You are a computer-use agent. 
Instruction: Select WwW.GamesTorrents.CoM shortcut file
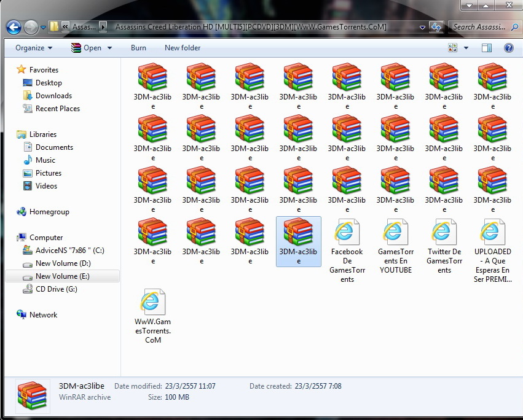[153, 316]
